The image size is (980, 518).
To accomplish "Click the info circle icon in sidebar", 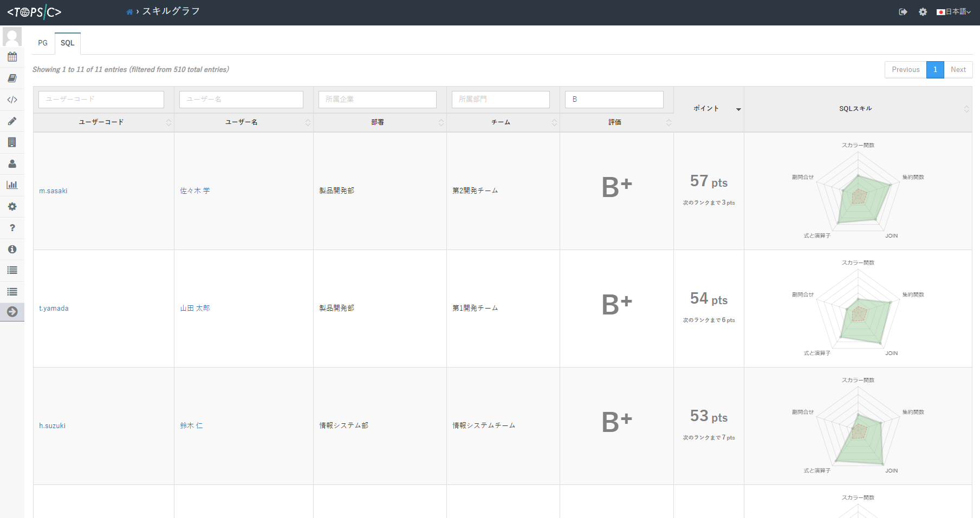I will (12, 249).
